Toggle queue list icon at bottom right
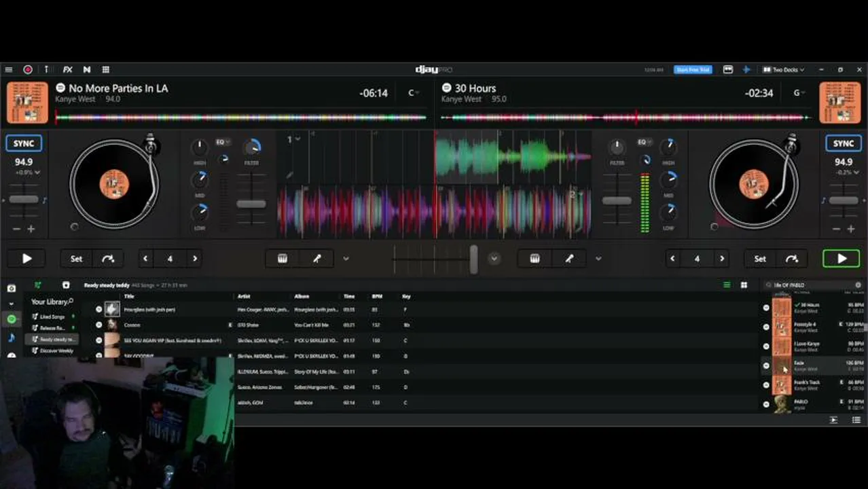868x489 pixels. [856, 420]
